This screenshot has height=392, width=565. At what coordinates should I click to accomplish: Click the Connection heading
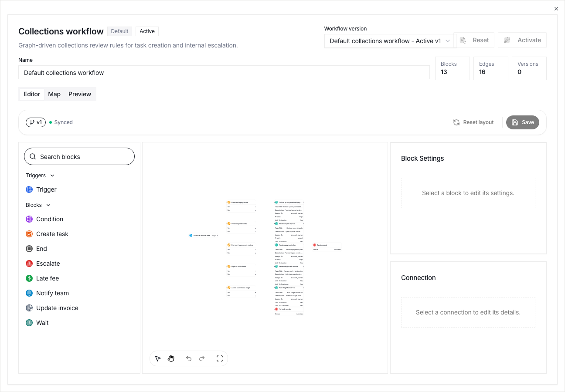pos(419,278)
